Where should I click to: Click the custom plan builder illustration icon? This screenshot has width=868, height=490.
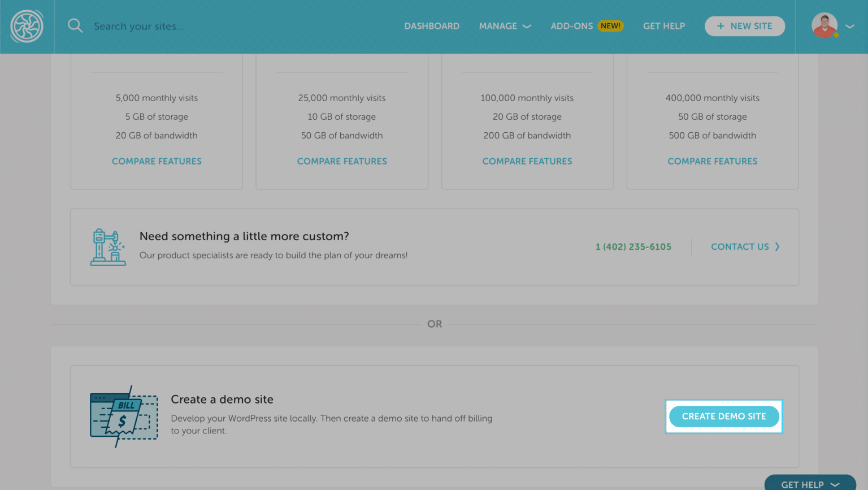click(x=107, y=247)
